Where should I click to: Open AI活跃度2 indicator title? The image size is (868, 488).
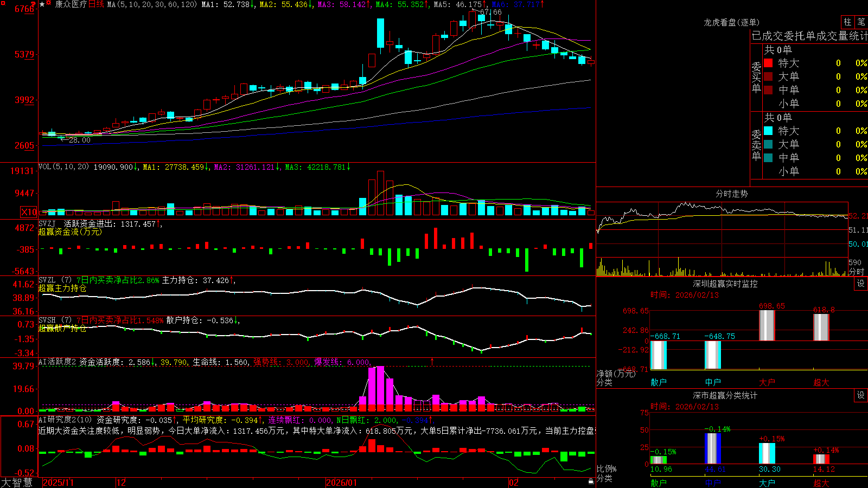point(58,362)
